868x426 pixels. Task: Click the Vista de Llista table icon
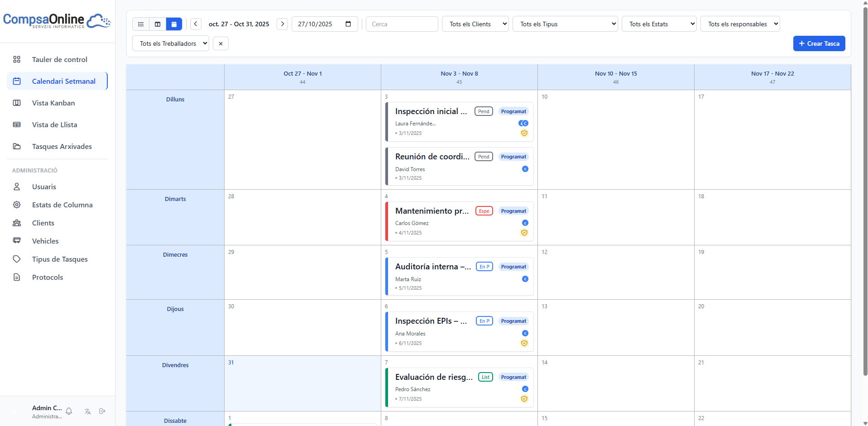17,124
